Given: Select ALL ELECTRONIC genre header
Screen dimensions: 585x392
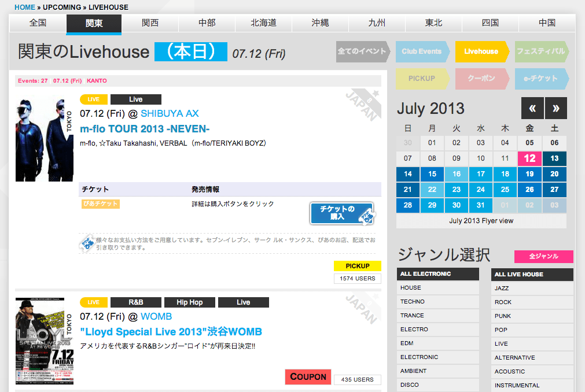Looking at the screenshot, I should (438, 274).
